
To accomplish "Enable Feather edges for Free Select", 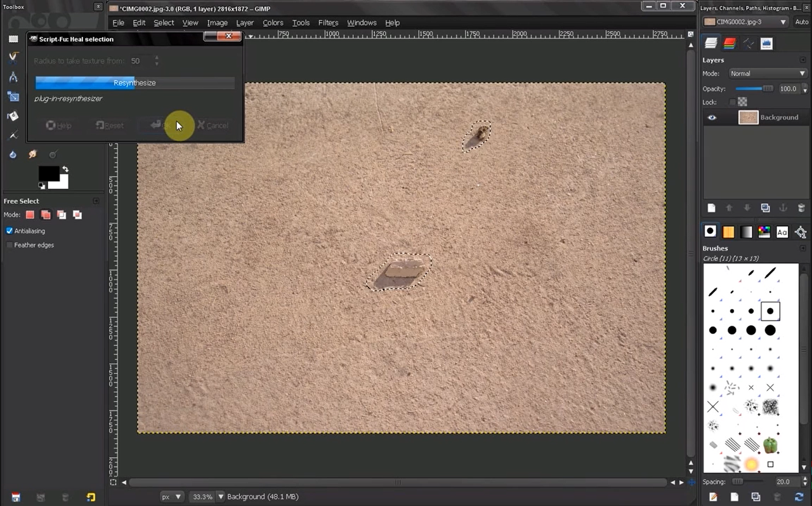I will [x=10, y=245].
